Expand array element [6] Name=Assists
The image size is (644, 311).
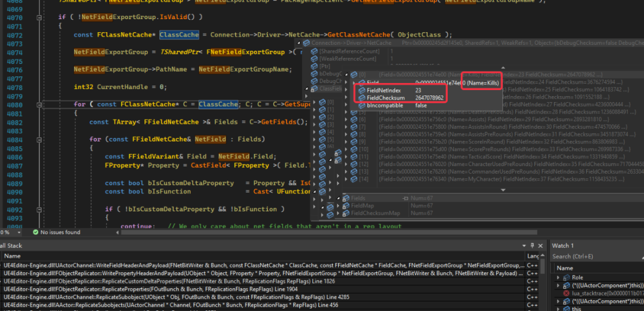(x=346, y=119)
